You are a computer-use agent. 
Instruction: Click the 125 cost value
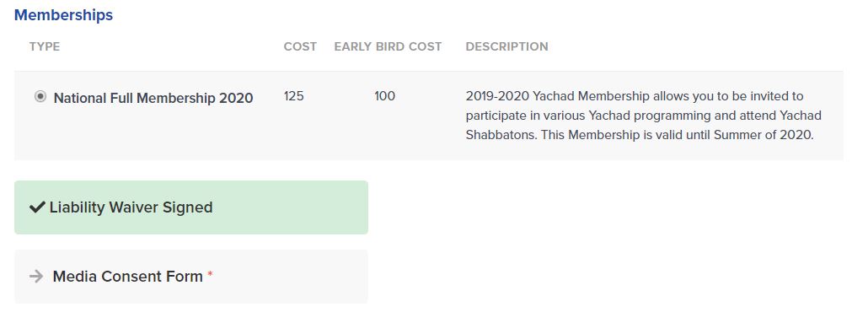pos(294,96)
